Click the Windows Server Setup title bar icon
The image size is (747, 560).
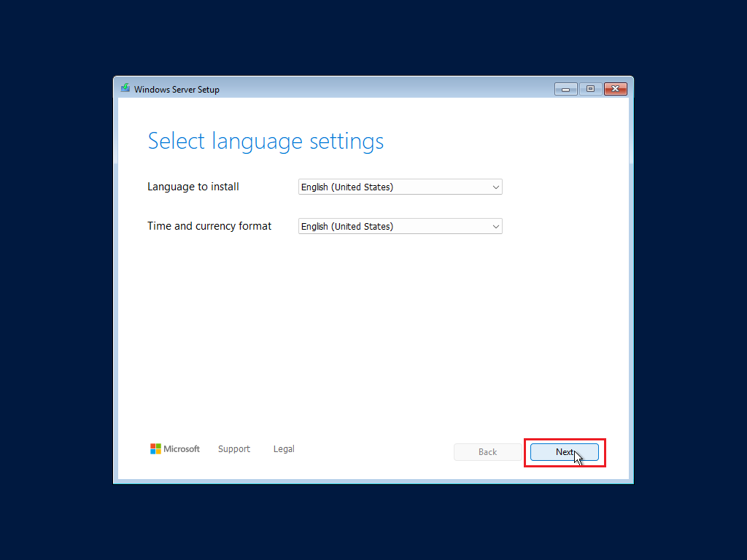pyautogui.click(x=126, y=89)
